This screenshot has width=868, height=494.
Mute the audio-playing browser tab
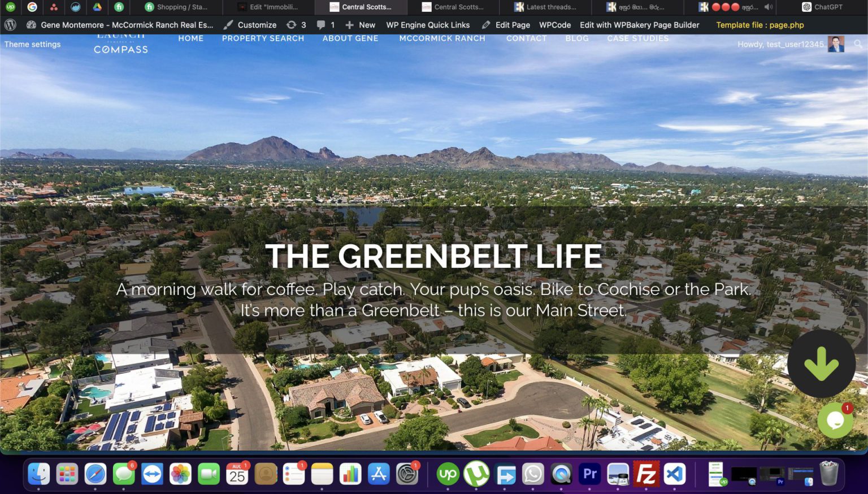(768, 7)
